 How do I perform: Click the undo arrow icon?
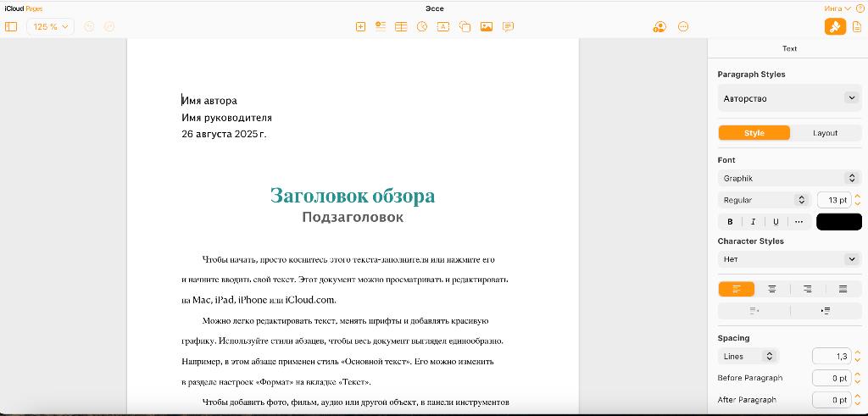point(89,26)
